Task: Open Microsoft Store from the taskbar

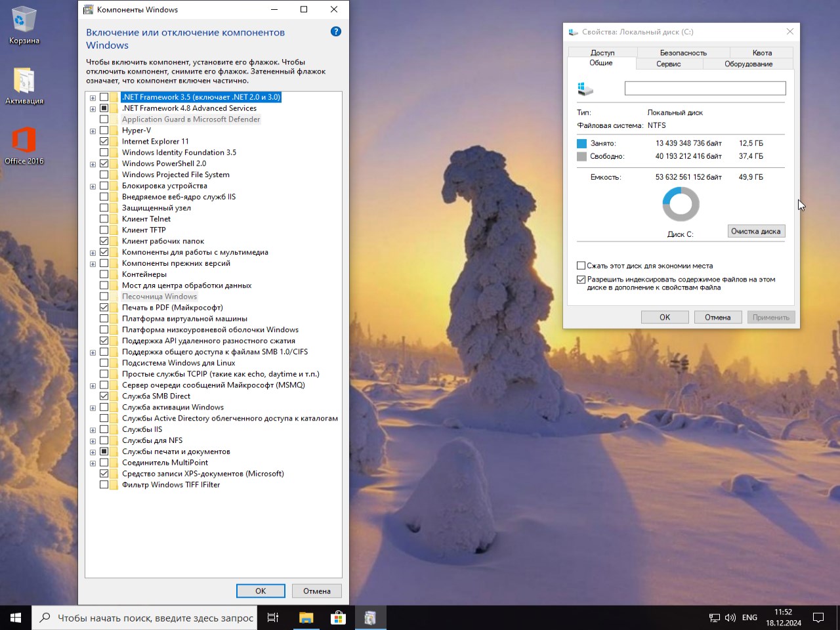Action: coord(338,618)
